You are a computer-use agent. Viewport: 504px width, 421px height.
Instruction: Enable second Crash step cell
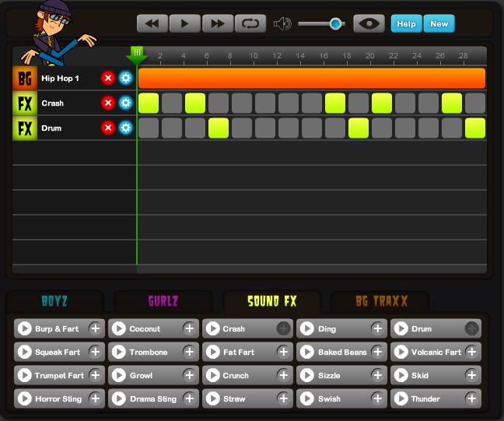[172, 103]
